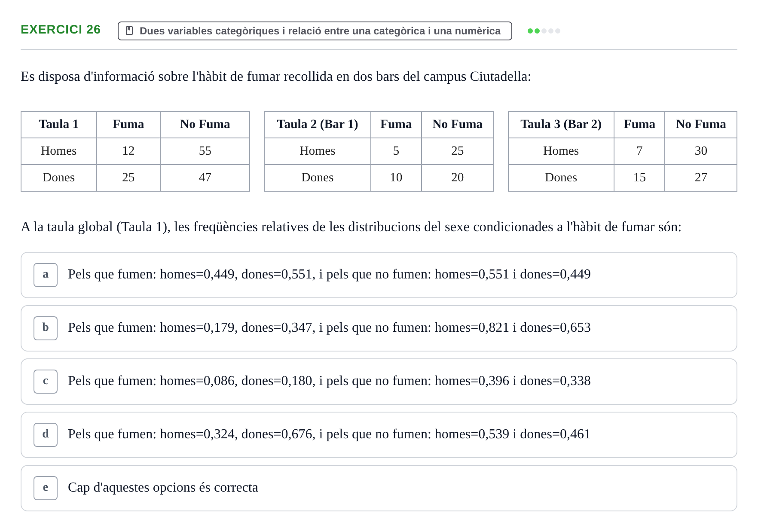
Task: Click the value 5 in Taula 2
Action: [396, 151]
